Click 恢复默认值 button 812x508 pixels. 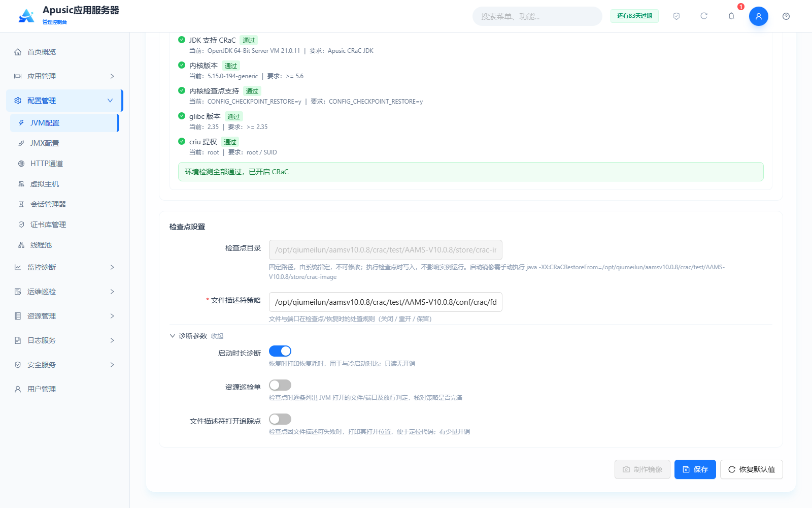752,469
